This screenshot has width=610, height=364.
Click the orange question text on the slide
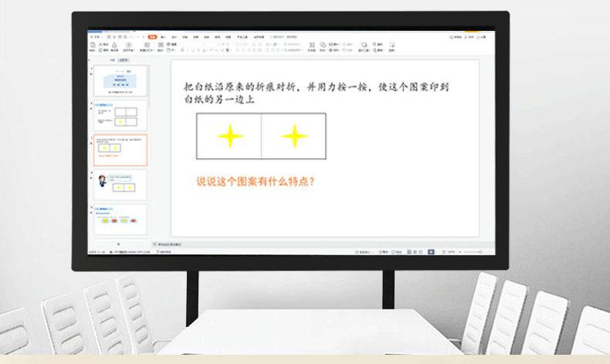pos(255,182)
